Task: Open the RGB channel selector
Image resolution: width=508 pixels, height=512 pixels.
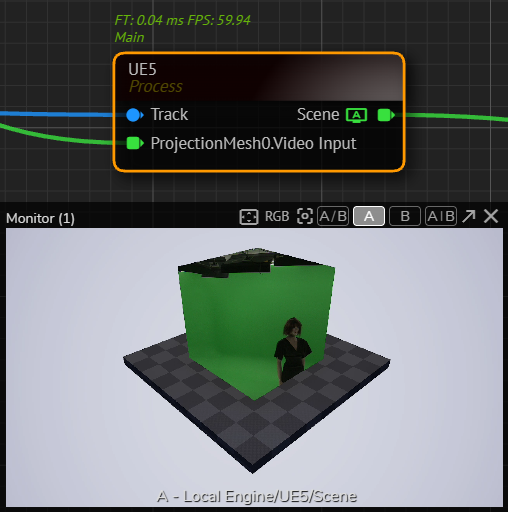Action: [277, 217]
